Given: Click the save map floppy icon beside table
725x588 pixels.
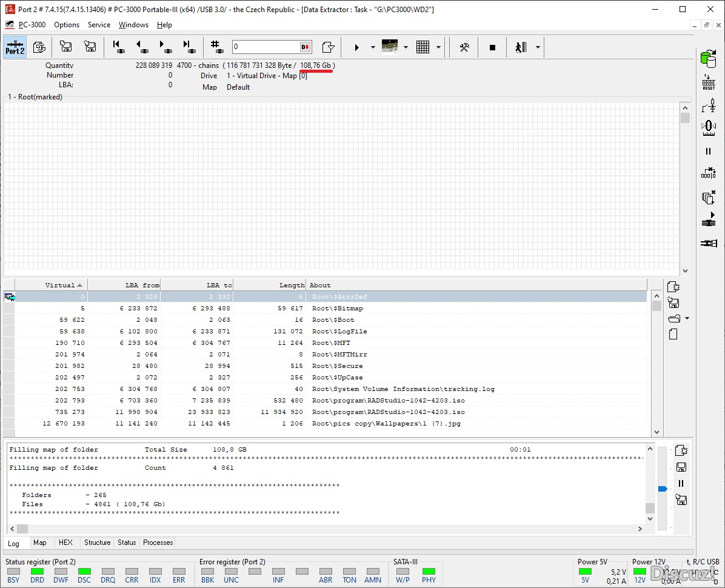Looking at the screenshot, I should (x=673, y=302).
